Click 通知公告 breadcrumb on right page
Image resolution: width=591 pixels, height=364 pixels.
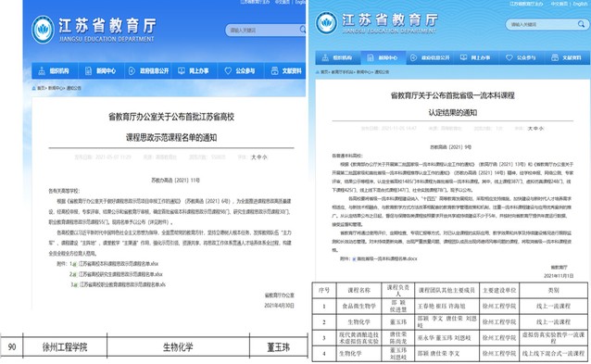pyautogui.click(x=382, y=71)
